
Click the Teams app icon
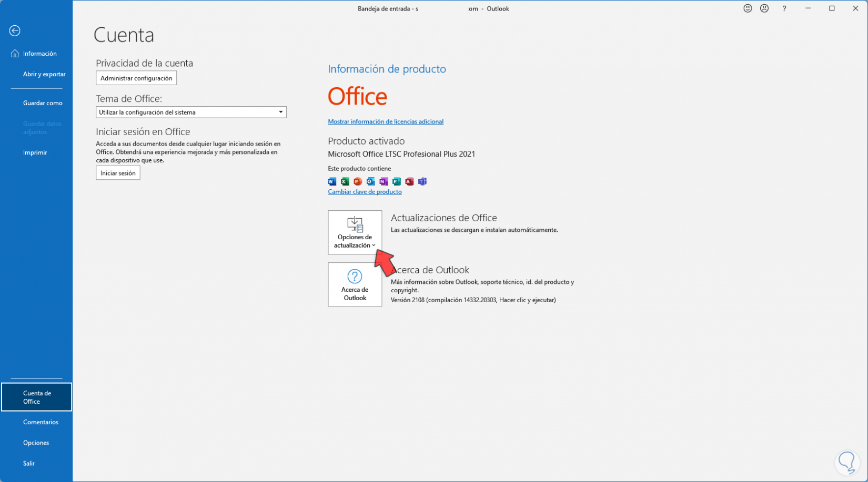tap(422, 181)
